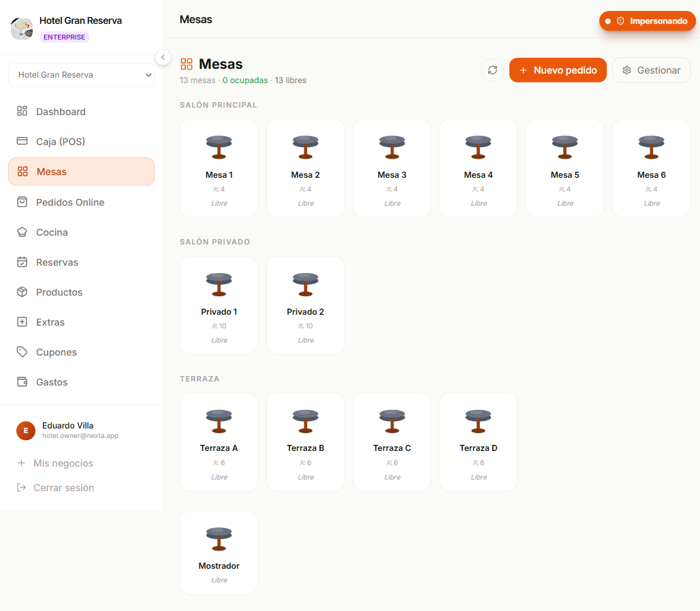Select Extras in the sidebar menu
The width and height of the screenshot is (700, 611).
81,322
